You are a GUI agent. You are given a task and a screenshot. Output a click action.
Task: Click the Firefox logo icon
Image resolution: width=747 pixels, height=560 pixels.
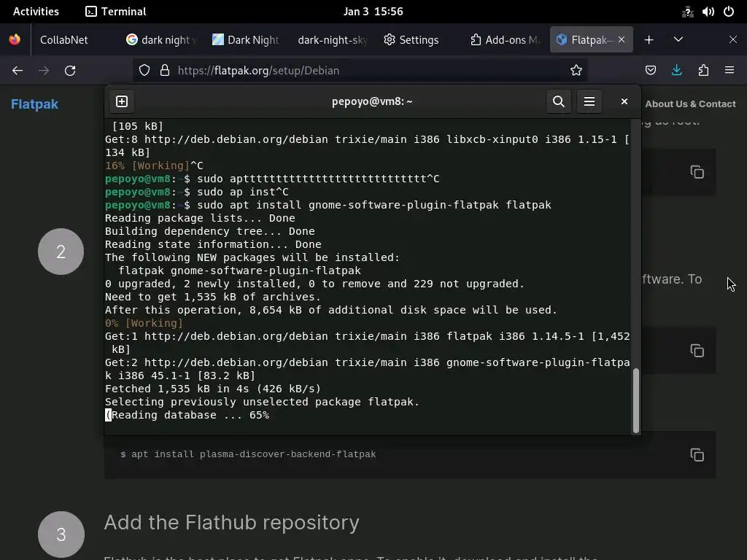click(x=15, y=39)
